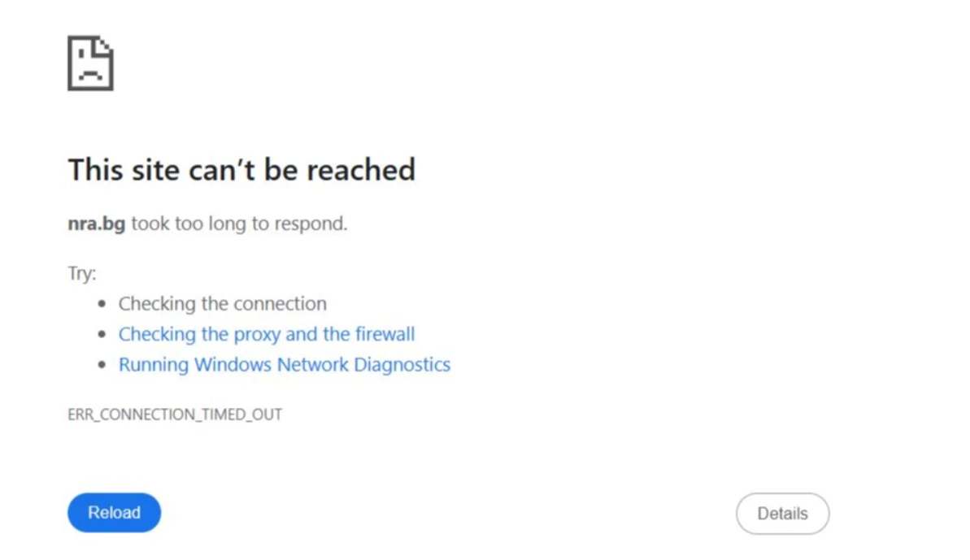970x560 pixels.
Task: Click the ERR_CONNECTION_TIMED_OUT error code
Action: 175,415
